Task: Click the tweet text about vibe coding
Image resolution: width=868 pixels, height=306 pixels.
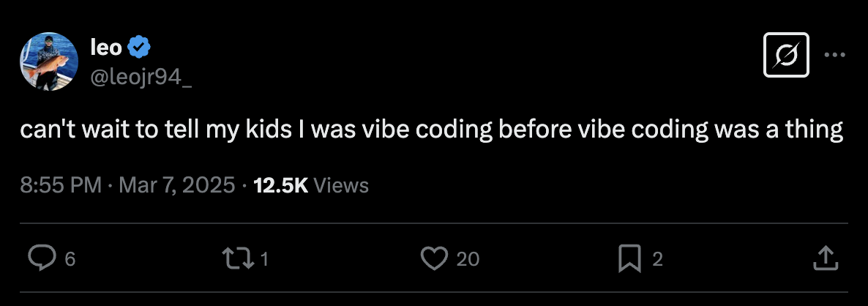Action: tap(432, 130)
